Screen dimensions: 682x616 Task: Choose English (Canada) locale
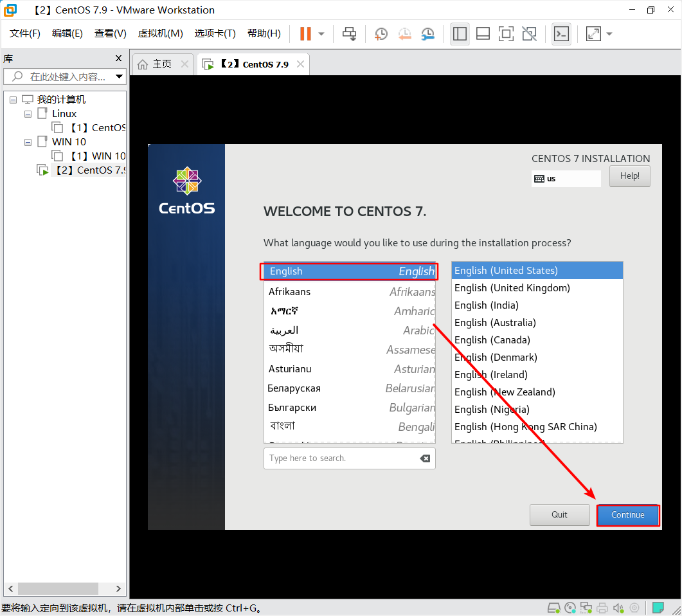pyautogui.click(x=537, y=340)
